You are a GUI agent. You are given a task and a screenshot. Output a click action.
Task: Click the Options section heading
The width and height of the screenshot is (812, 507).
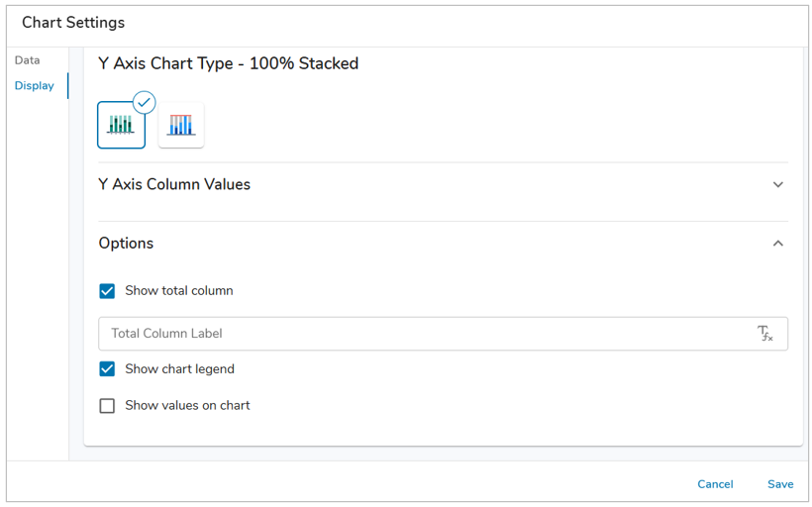[x=126, y=244]
